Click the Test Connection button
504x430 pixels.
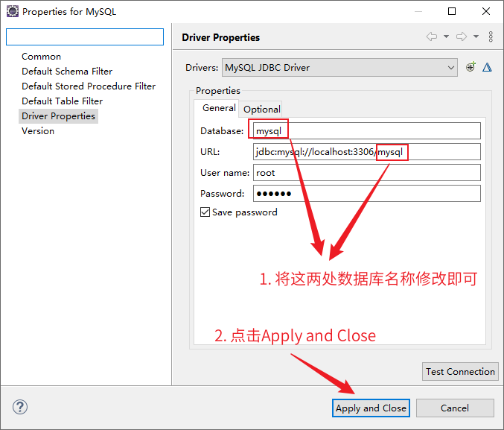pos(460,371)
